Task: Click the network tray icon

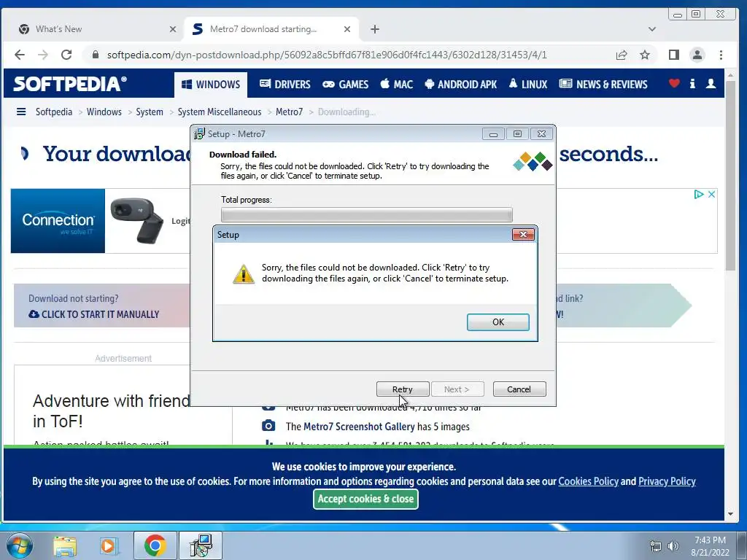Action: pyautogui.click(x=656, y=546)
